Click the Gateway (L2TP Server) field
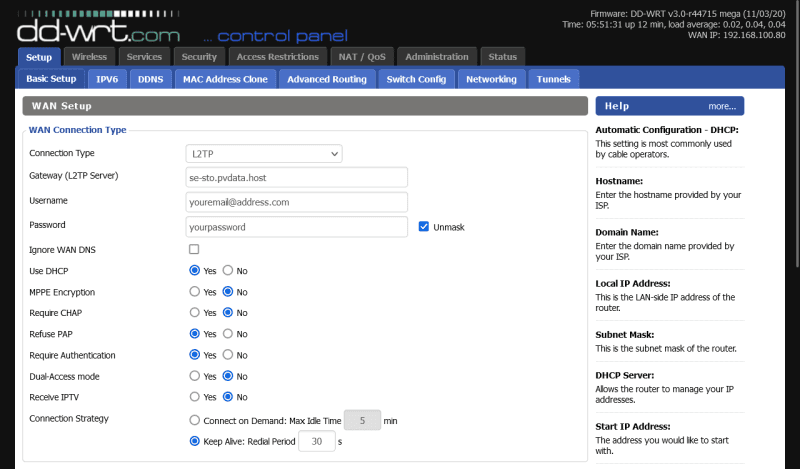800x469 pixels. 297,177
